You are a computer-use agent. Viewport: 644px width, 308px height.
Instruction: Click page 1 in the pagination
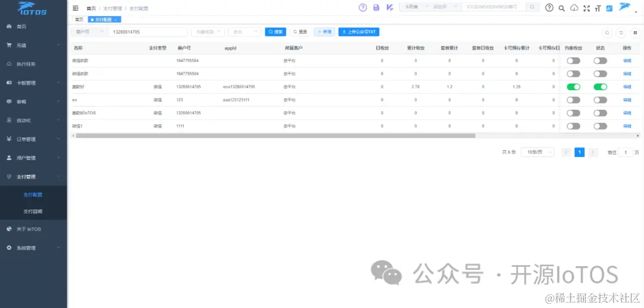tap(579, 152)
